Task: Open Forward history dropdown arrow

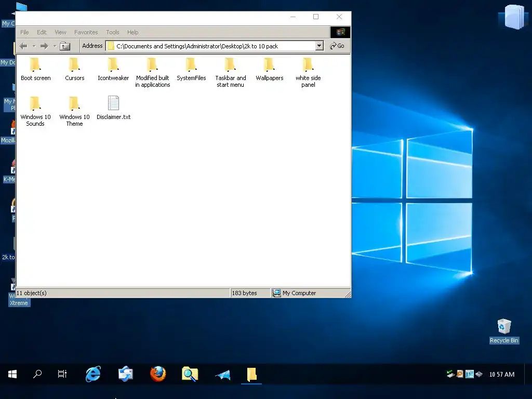Action: click(55, 46)
